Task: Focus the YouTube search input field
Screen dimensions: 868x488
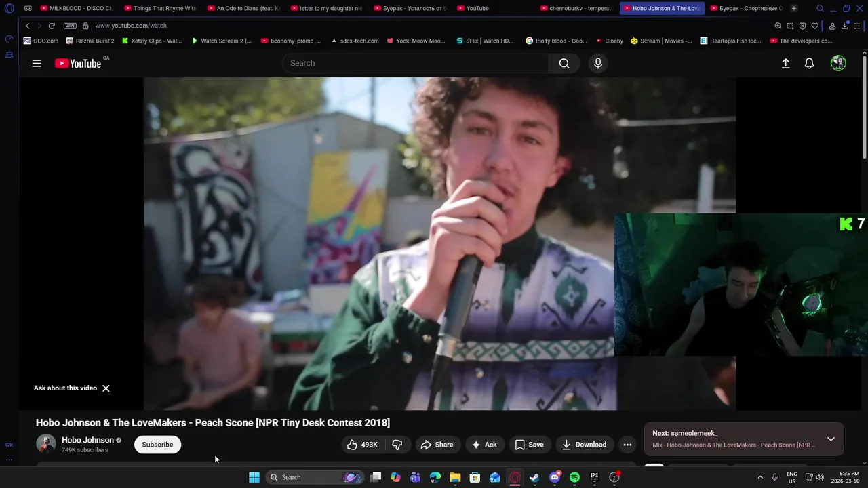Action: coord(415,63)
